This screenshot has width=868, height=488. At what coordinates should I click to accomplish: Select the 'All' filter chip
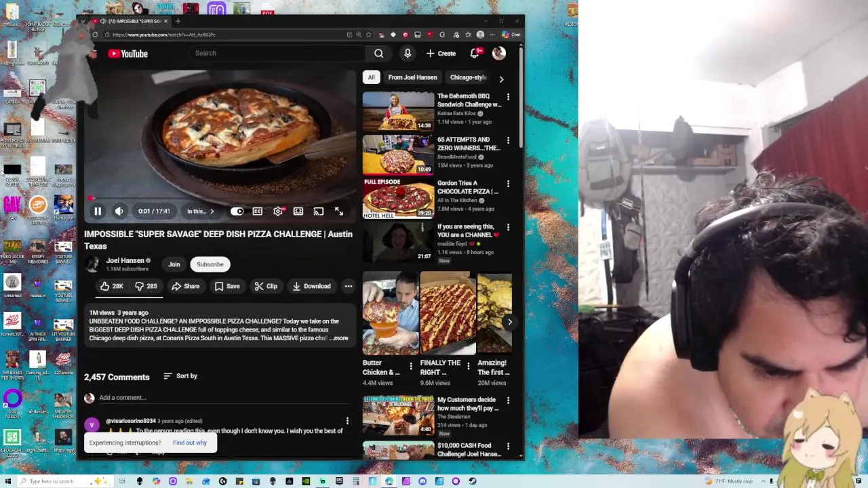[371, 77]
